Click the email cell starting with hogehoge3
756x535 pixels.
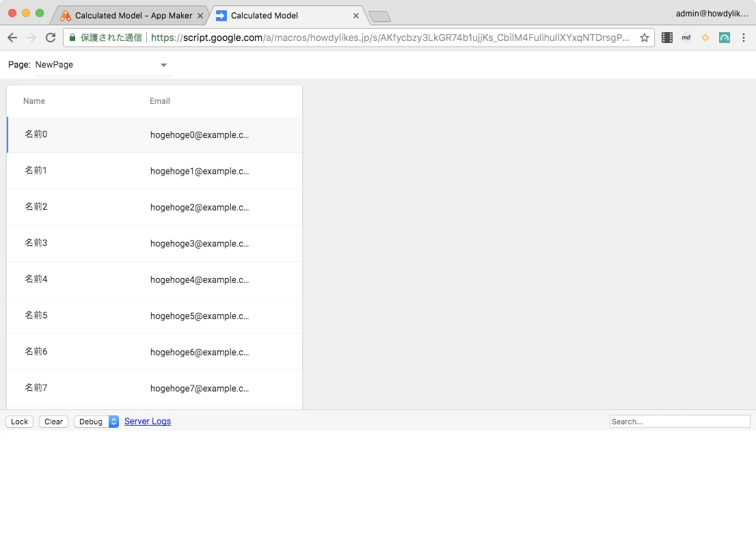(x=200, y=243)
